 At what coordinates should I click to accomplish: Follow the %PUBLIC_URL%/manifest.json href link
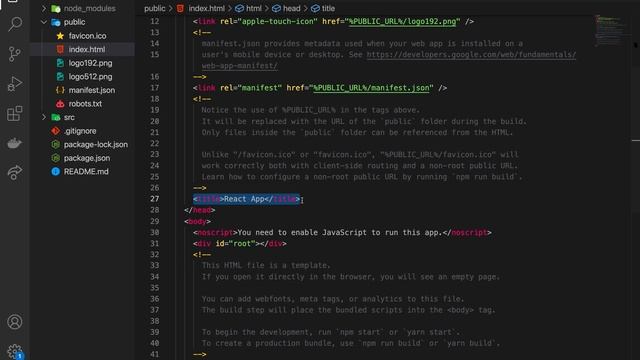(371, 88)
